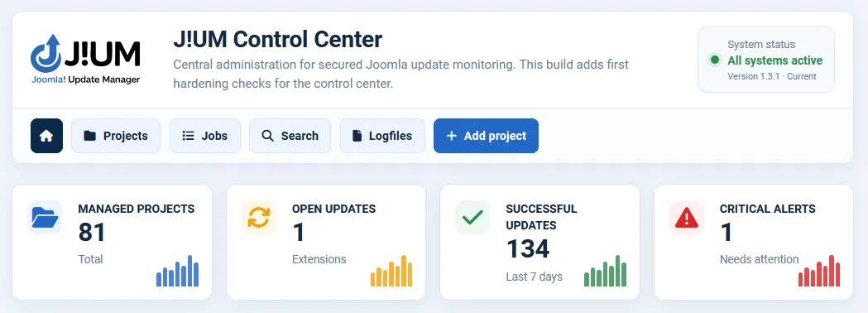868x313 pixels.
Task: Click the green bar chart in Successful Updates
Action: click(x=605, y=271)
